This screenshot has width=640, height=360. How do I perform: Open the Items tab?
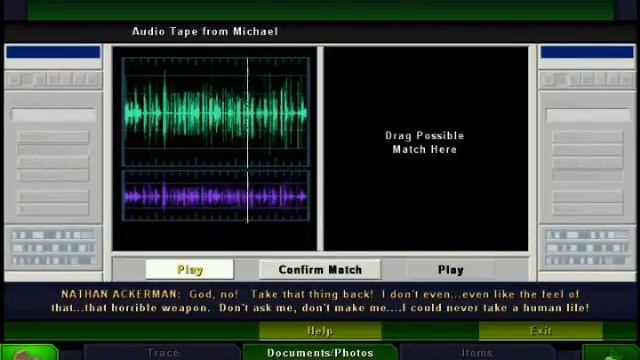click(x=477, y=352)
